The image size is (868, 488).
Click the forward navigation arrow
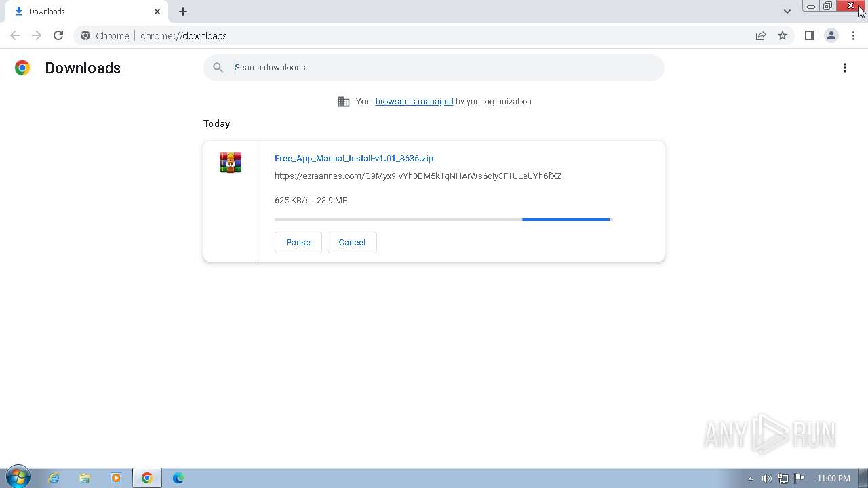(37, 35)
